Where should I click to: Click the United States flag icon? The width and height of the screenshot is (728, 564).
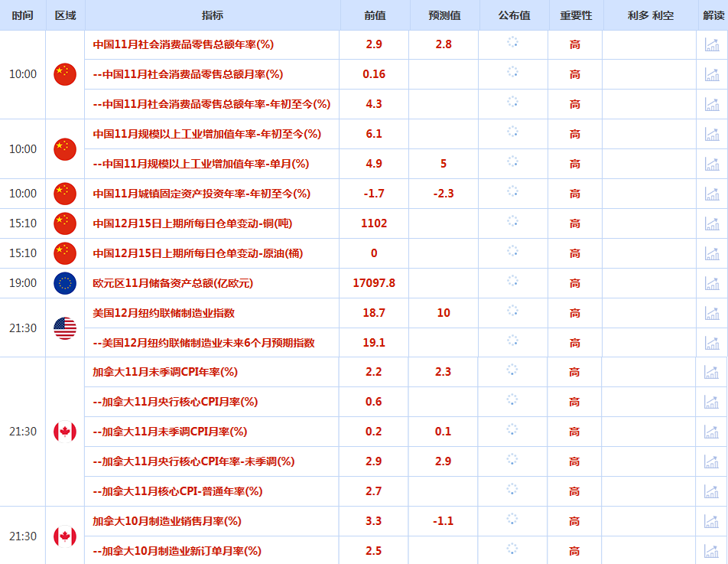point(65,328)
